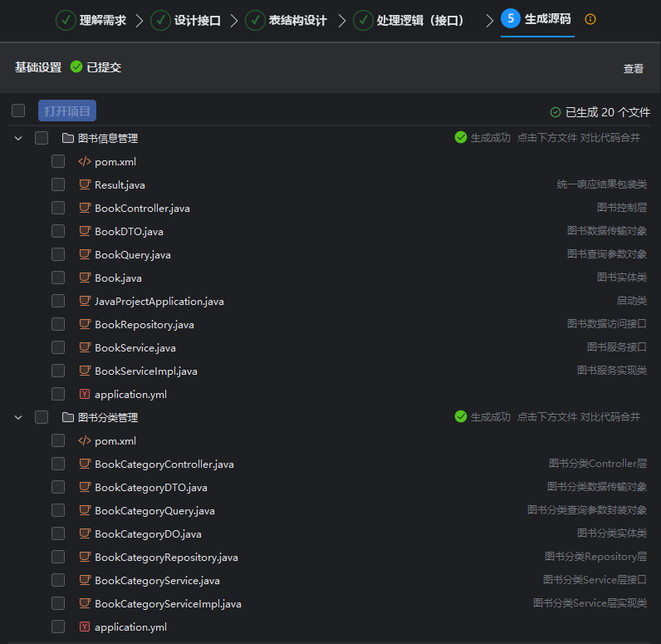Collapse the 图书分类管理 module tree
The height and width of the screenshot is (644, 661).
point(18,418)
